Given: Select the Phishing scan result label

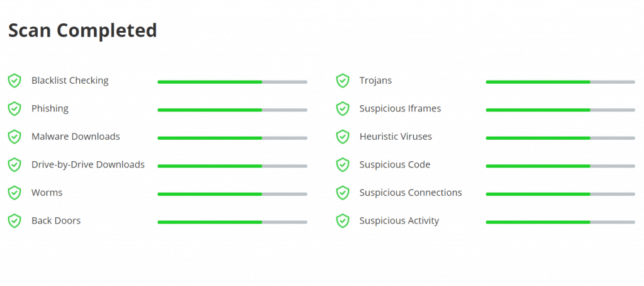Looking at the screenshot, I should tap(50, 108).
